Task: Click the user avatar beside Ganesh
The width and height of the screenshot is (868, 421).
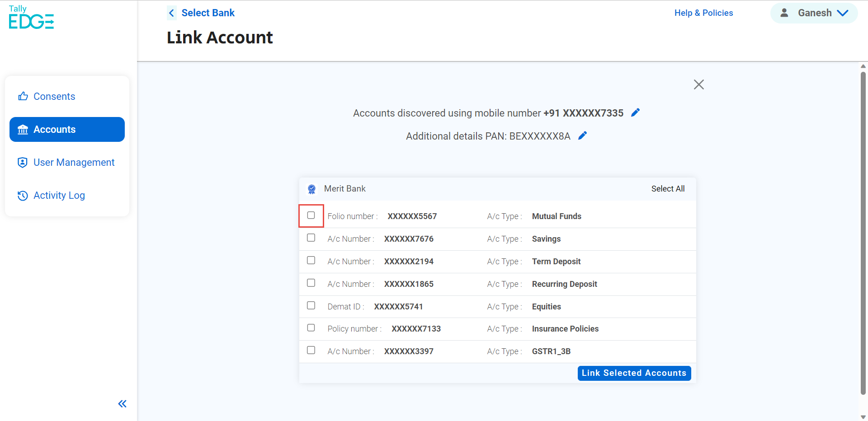Action: click(x=785, y=13)
